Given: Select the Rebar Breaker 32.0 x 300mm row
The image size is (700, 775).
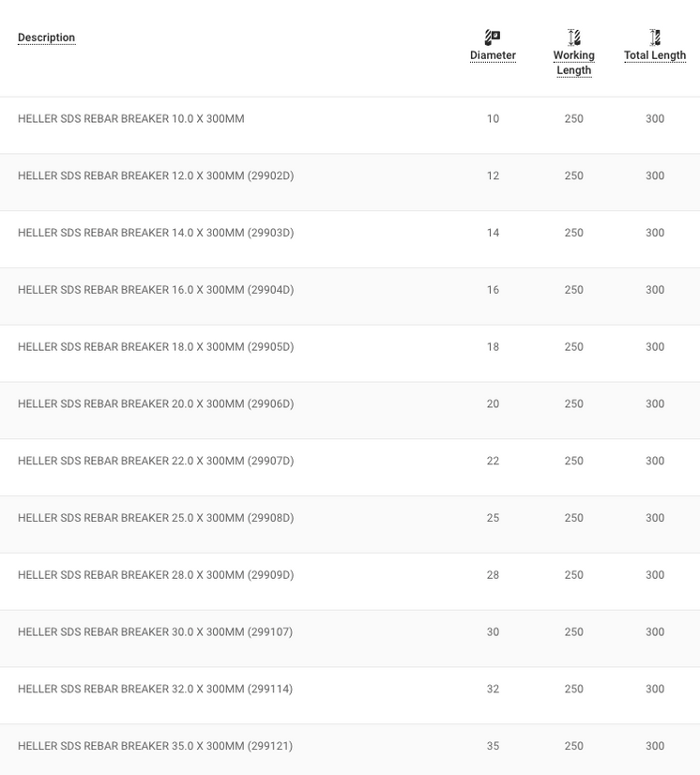Looking at the screenshot, I should coord(155,690).
